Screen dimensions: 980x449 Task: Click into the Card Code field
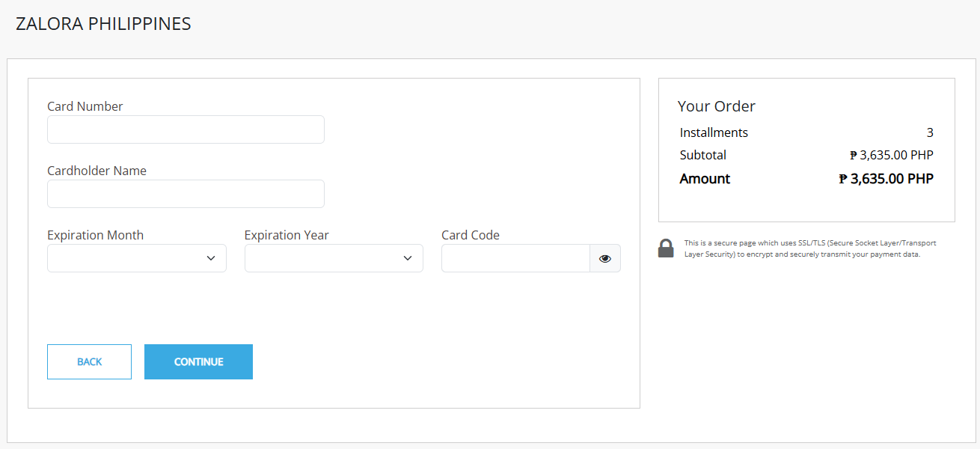point(515,258)
